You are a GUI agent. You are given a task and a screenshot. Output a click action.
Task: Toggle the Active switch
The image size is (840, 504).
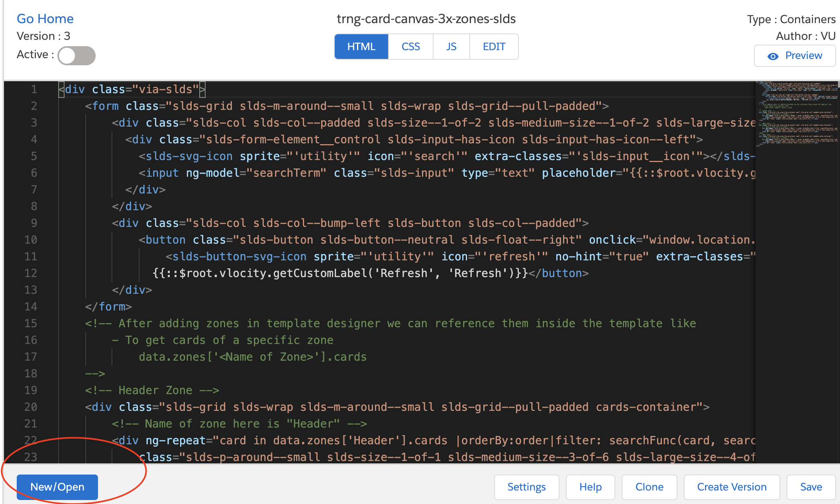(x=77, y=55)
